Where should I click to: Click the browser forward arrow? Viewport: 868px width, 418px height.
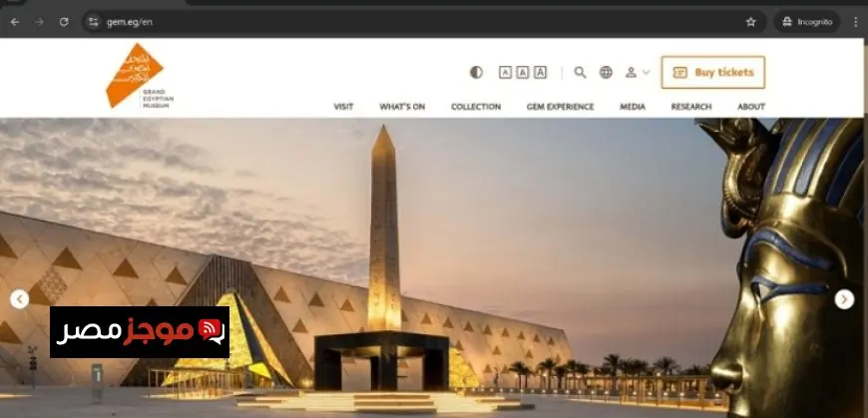pyautogui.click(x=39, y=22)
